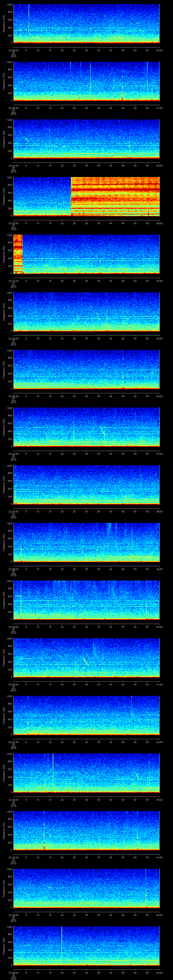Select the spectrogram panel starting at 22:38:00
The height and width of the screenshot is (980, 173).
coord(86,542)
